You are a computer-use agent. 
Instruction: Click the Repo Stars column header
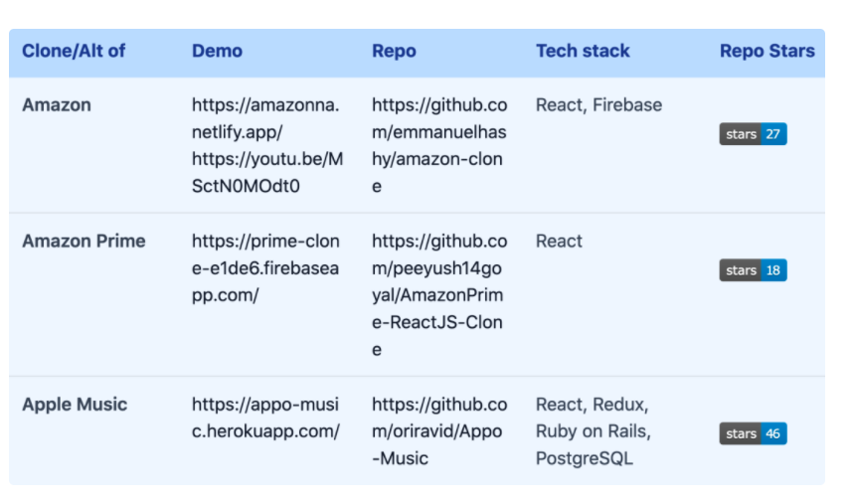pyautogui.click(x=767, y=51)
